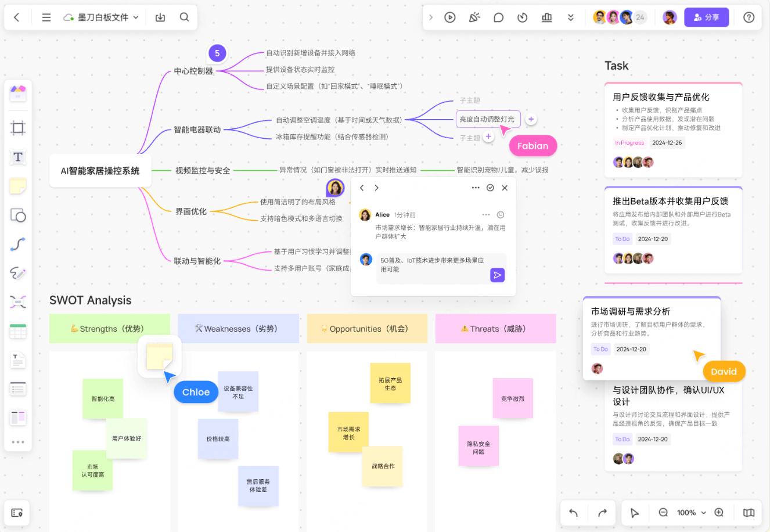This screenshot has height=532, width=770.
Task: Expand the more tools menu with the ellipsis
Action: click(17, 442)
